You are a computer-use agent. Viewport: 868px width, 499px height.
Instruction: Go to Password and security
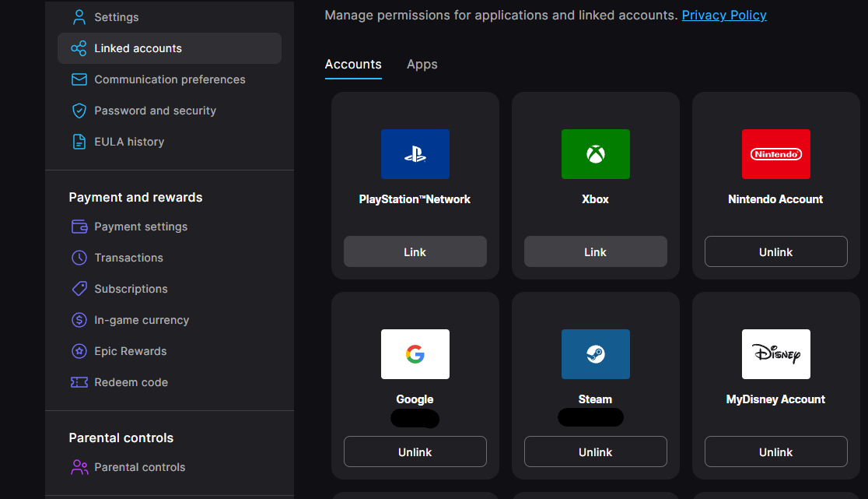pyautogui.click(x=170, y=111)
